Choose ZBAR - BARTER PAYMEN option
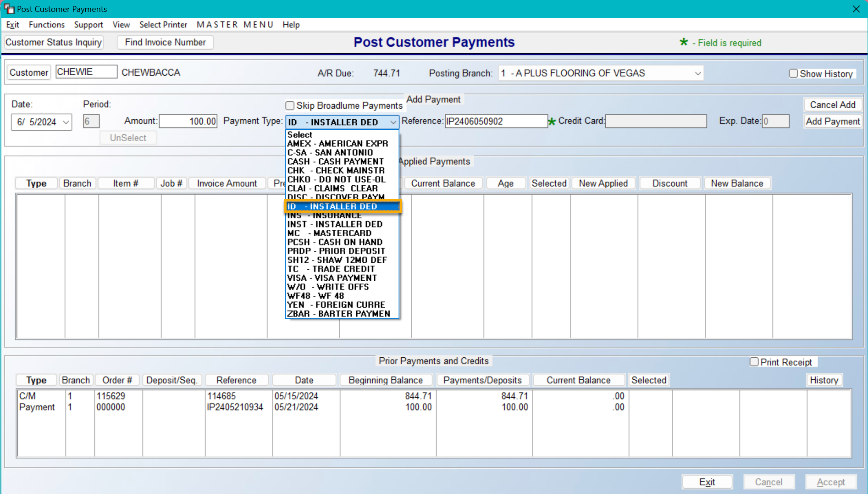 click(339, 314)
